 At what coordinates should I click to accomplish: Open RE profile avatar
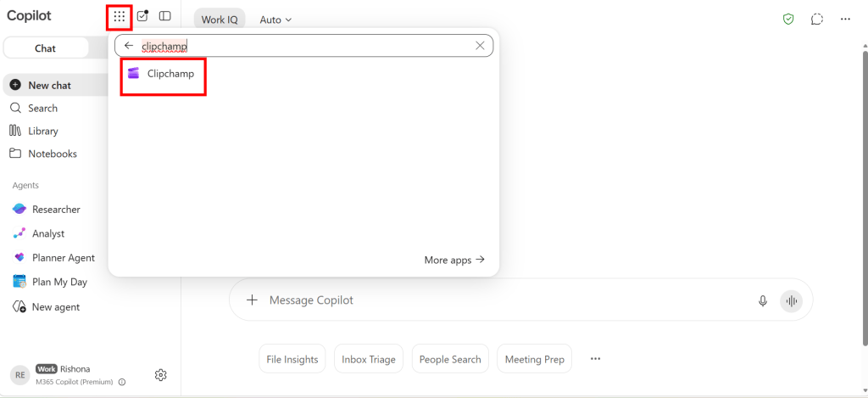[x=20, y=375]
